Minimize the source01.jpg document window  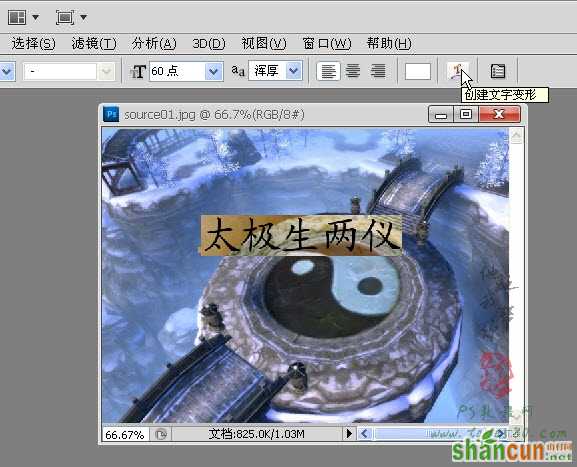click(441, 114)
